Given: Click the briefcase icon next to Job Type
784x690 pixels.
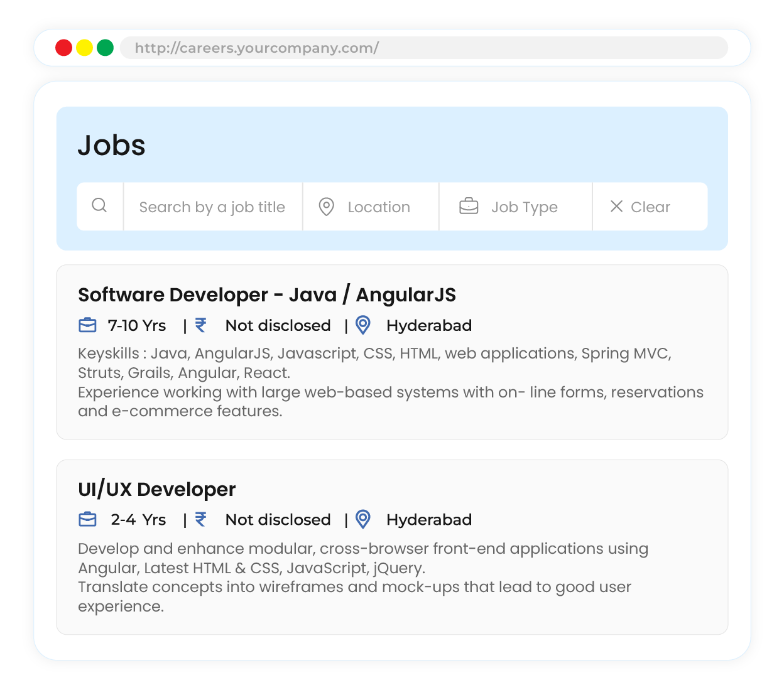Looking at the screenshot, I should (468, 206).
